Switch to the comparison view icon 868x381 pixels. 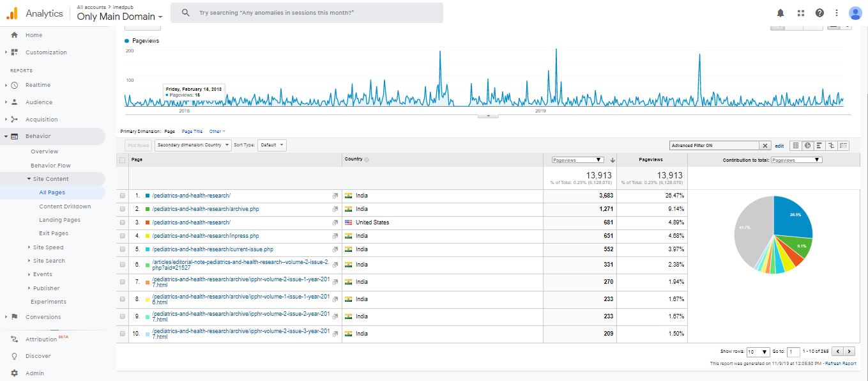(x=831, y=146)
